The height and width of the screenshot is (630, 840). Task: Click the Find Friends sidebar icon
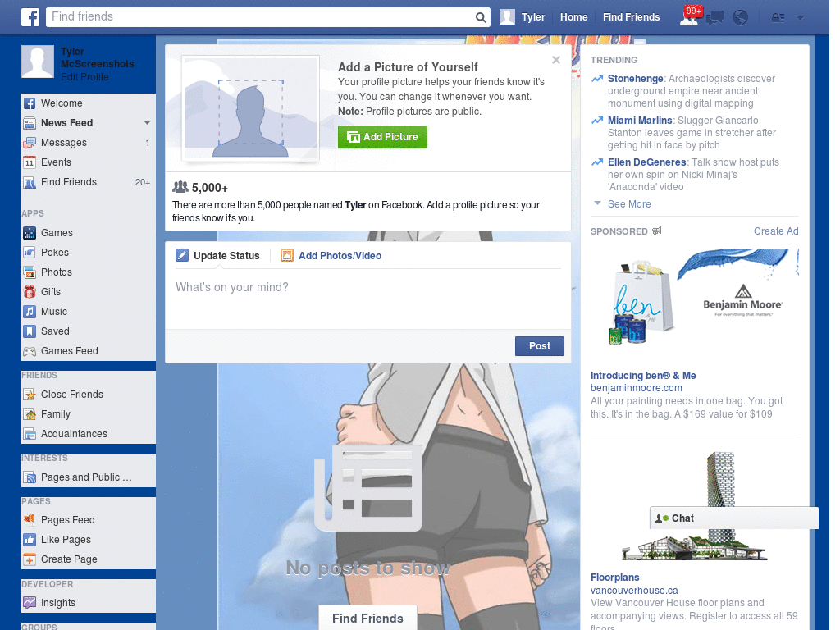[x=30, y=182]
